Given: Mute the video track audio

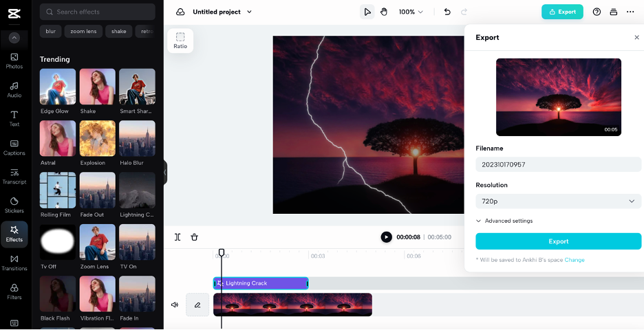Looking at the screenshot, I should click(175, 305).
